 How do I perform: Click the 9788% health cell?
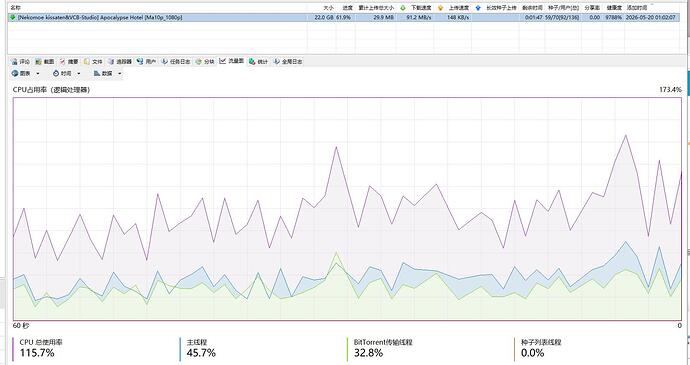(613, 18)
